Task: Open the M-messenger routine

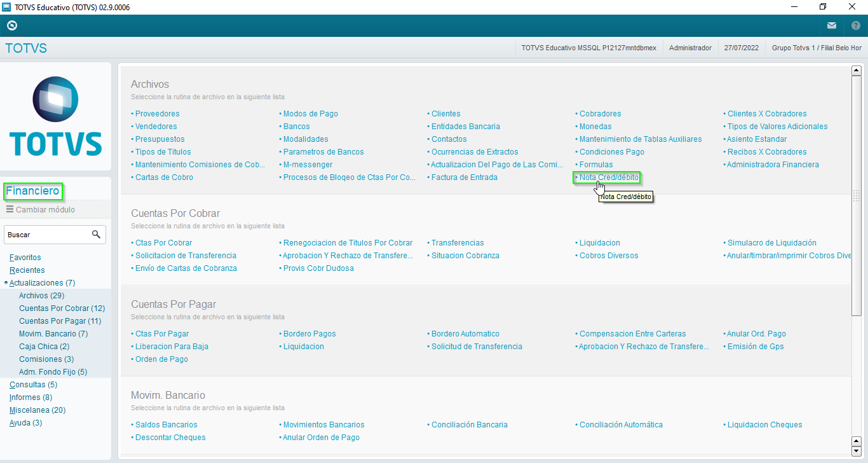Action: [x=308, y=165]
